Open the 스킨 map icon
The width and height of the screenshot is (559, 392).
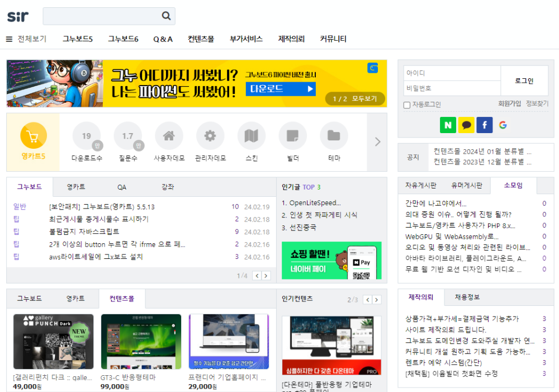tap(252, 136)
